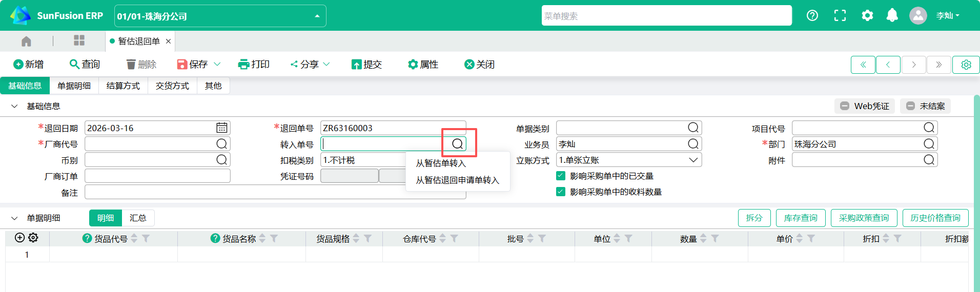Select 从暂估单转入 menu option
The width and height of the screenshot is (980, 292).
point(441,163)
